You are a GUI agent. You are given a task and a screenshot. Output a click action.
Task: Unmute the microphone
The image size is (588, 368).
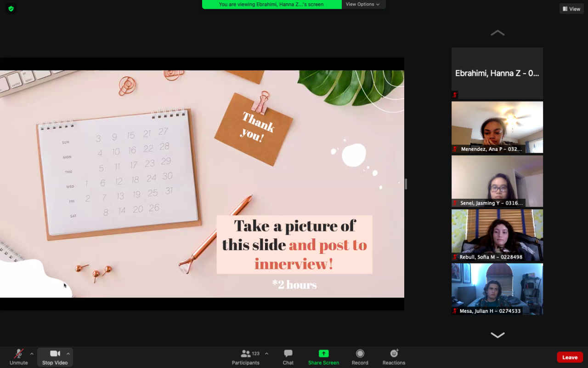(x=19, y=357)
